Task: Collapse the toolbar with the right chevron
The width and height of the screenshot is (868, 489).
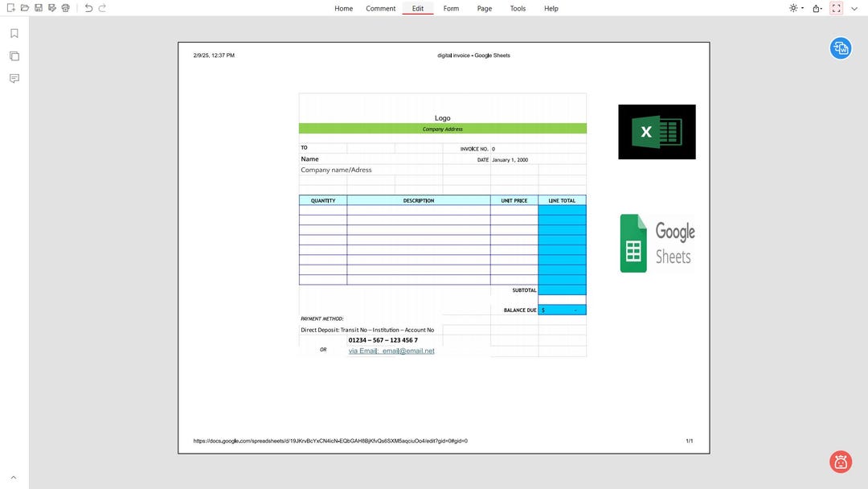Action: click(x=854, y=8)
